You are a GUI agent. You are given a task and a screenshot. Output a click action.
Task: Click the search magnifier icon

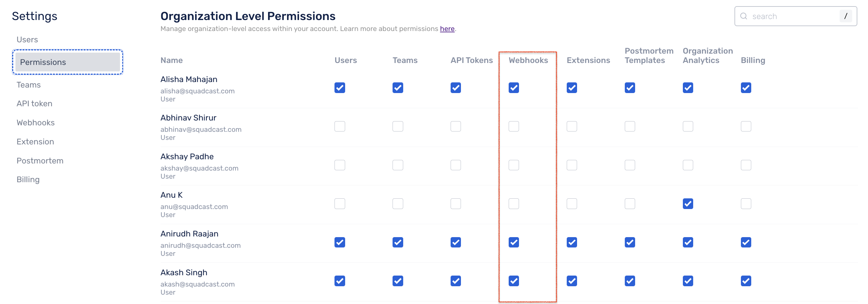click(744, 16)
